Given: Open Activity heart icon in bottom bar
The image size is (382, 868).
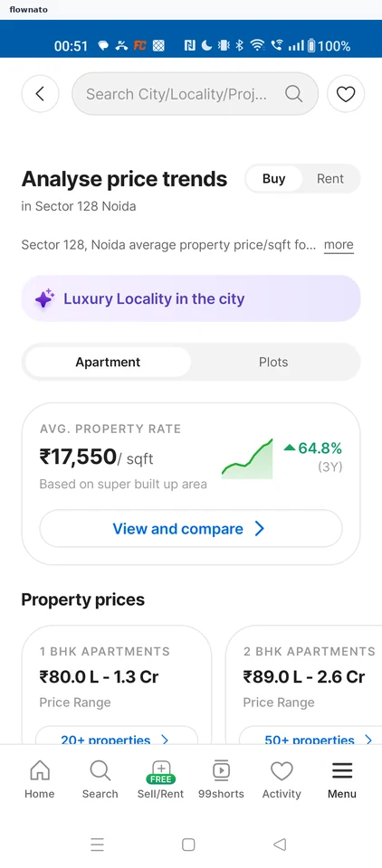Looking at the screenshot, I should [x=282, y=779].
